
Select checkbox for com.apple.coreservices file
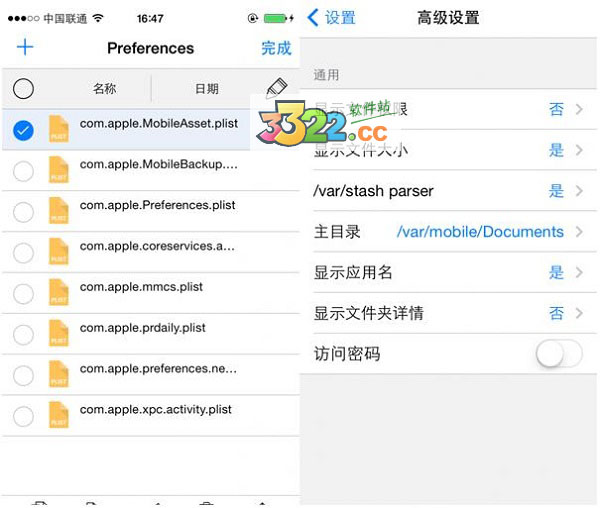(x=23, y=253)
